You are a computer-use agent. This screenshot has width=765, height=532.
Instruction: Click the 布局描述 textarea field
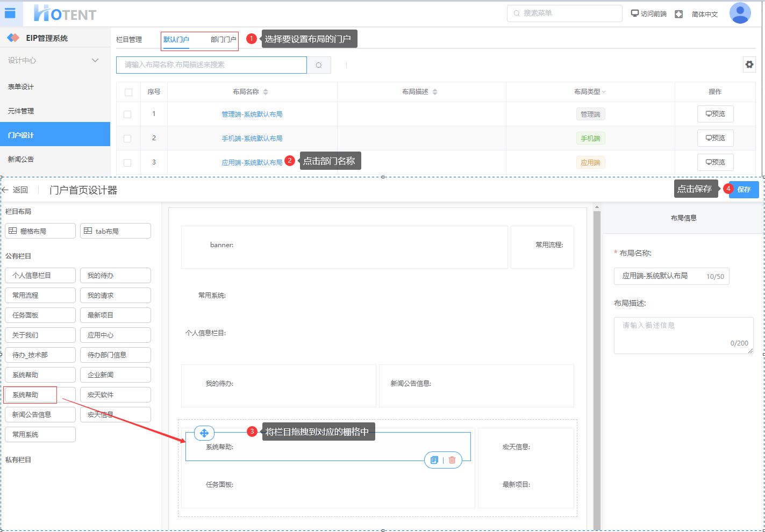click(683, 335)
